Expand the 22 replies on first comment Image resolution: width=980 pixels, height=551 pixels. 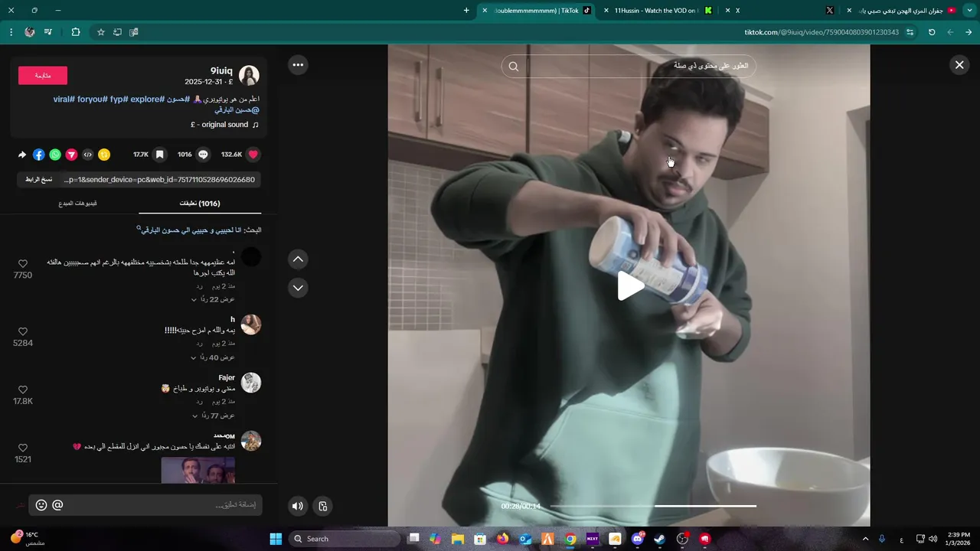point(213,299)
